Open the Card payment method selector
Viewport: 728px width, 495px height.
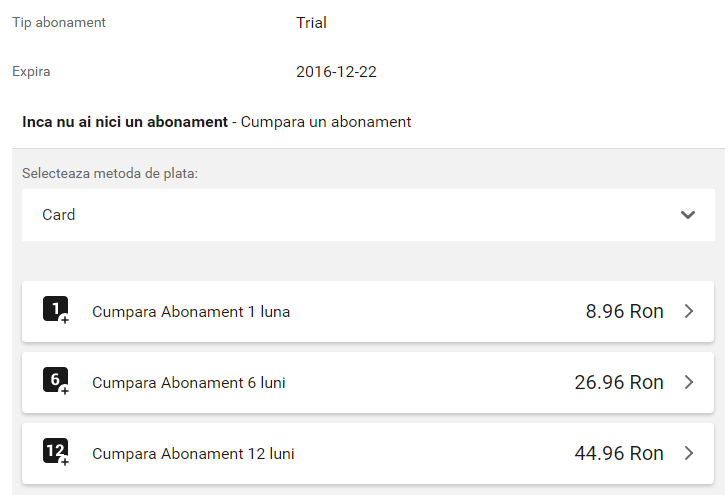368,215
